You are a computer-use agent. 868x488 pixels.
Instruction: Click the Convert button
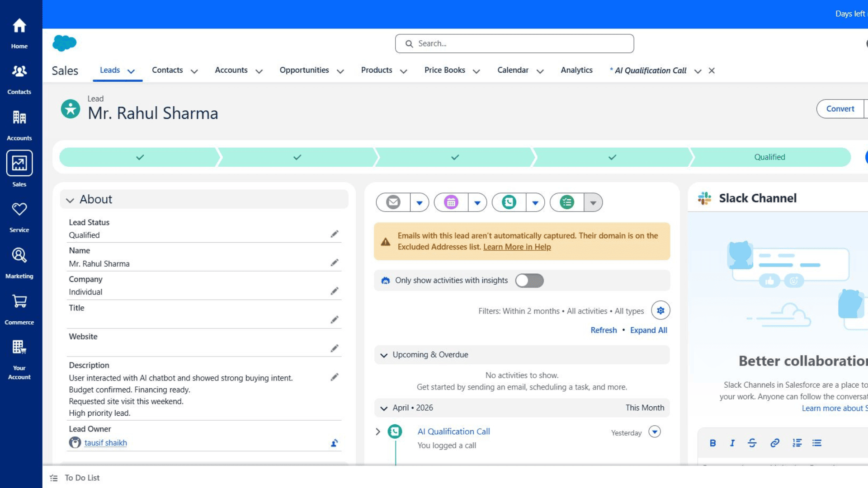pyautogui.click(x=840, y=109)
